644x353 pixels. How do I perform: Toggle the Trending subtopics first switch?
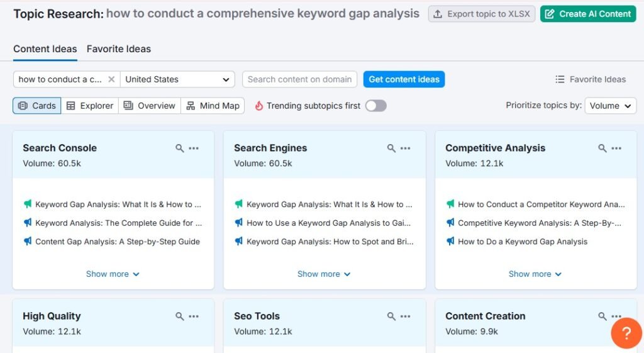click(376, 106)
